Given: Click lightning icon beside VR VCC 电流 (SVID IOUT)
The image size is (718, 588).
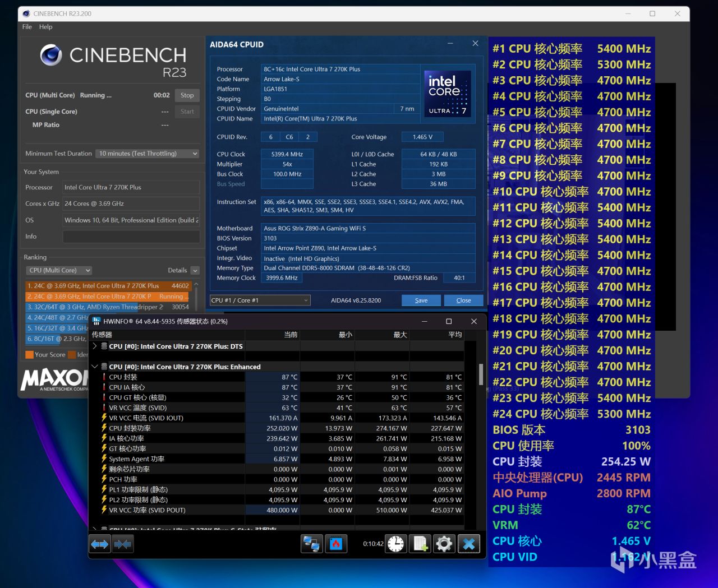Looking at the screenshot, I should tap(104, 418).
